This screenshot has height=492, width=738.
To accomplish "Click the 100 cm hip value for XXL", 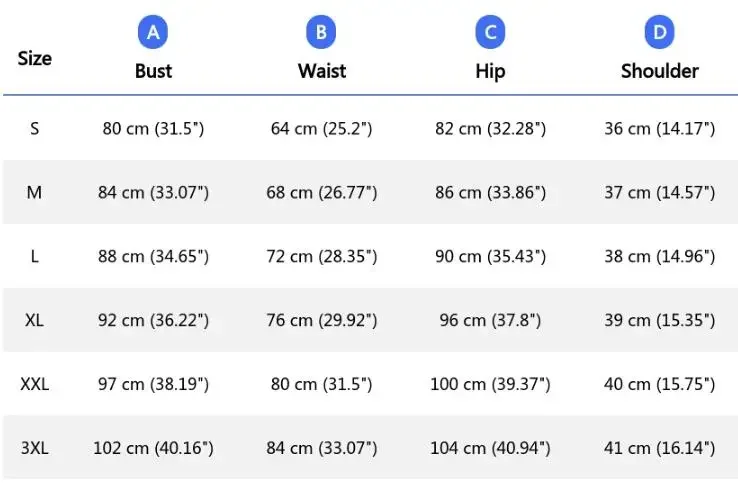I will (490, 384).
